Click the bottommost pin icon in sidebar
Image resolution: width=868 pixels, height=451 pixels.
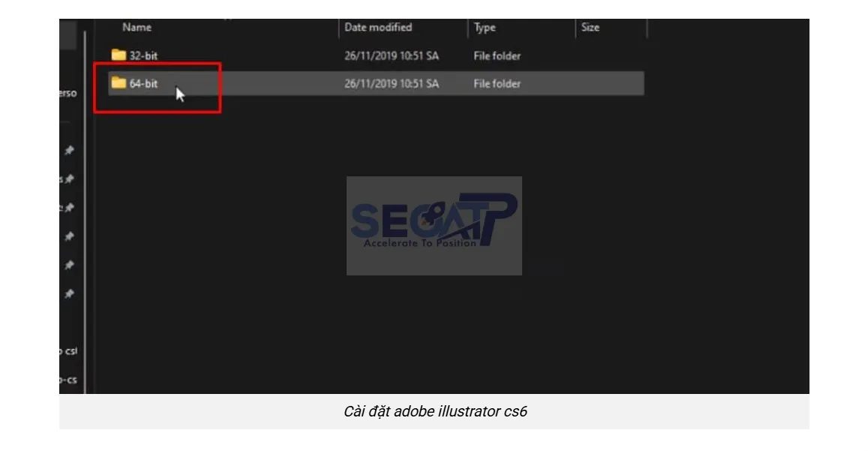(x=69, y=293)
